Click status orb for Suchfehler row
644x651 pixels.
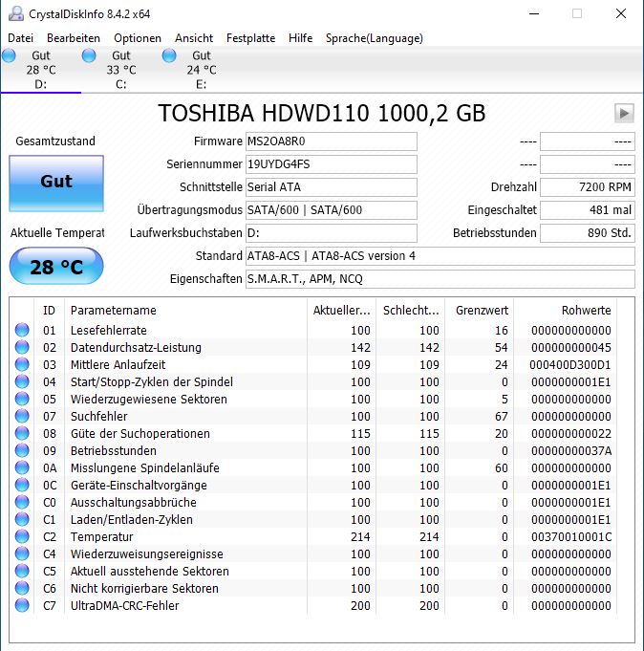coord(22,416)
